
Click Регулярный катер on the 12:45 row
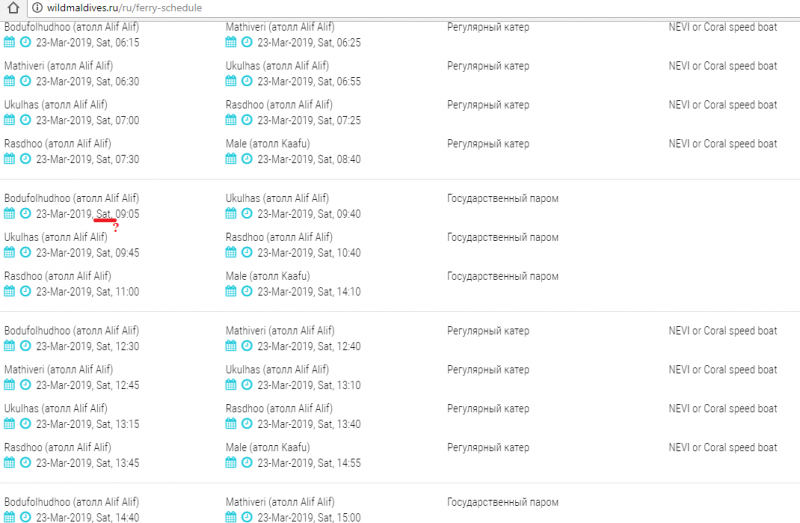(488, 369)
